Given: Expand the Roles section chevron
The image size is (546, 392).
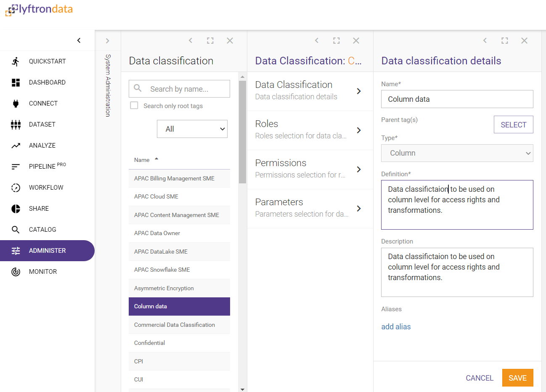Looking at the screenshot, I should [359, 130].
